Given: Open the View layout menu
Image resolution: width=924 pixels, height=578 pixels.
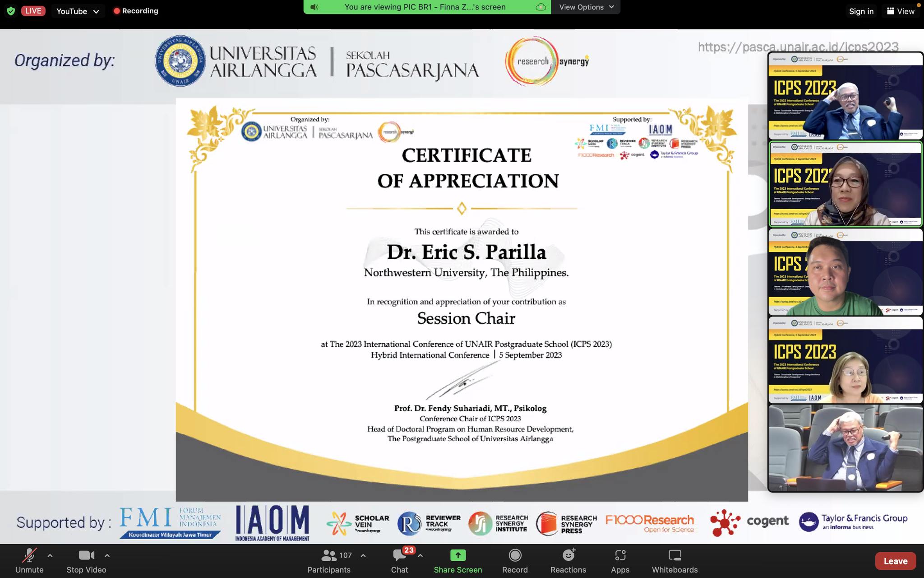Looking at the screenshot, I should (x=901, y=11).
